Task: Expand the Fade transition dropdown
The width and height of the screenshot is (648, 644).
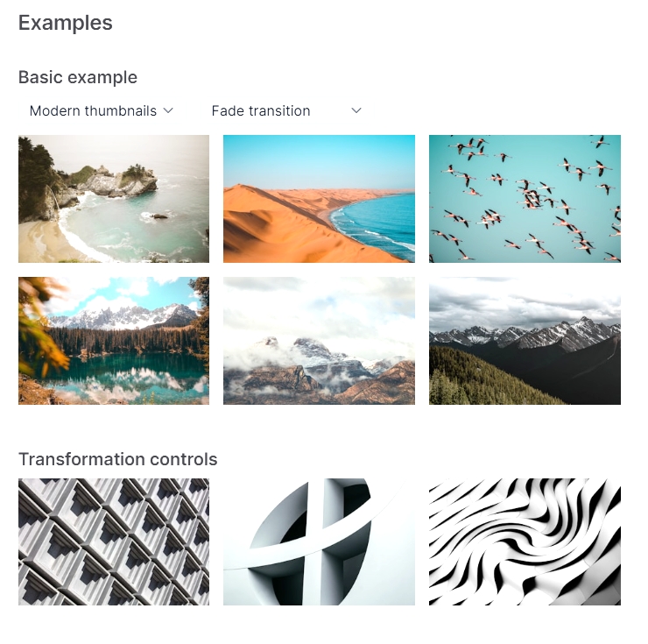Action: point(286,111)
